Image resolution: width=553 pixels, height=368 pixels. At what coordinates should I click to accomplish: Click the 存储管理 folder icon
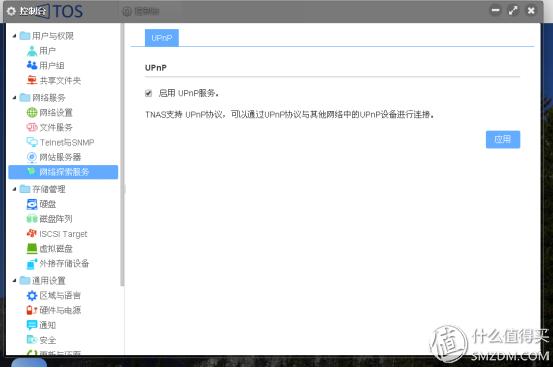(x=25, y=189)
